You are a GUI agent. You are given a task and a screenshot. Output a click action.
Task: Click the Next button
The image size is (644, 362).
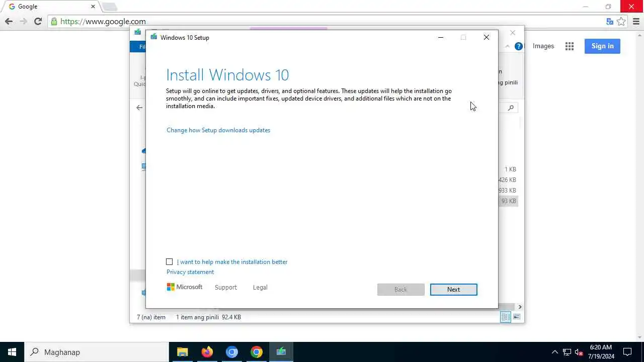pos(453,289)
